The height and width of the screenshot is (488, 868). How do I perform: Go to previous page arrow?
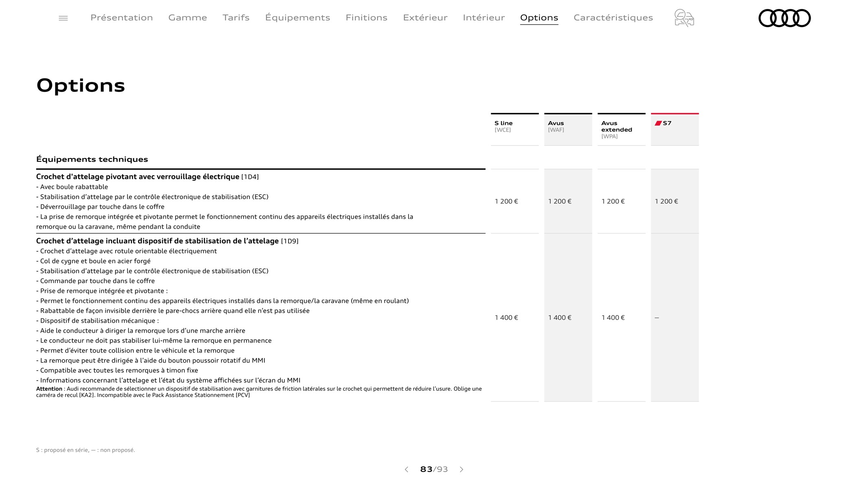coord(406,469)
